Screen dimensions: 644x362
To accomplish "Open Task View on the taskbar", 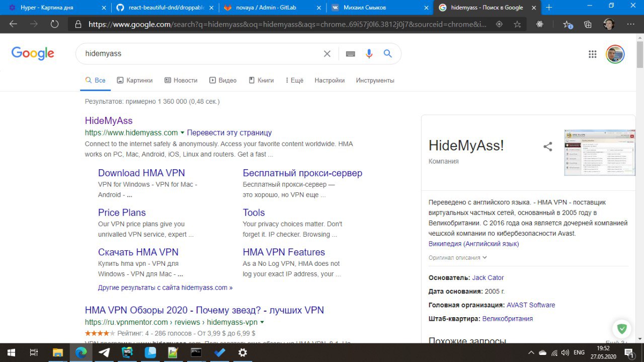I will 34,352.
